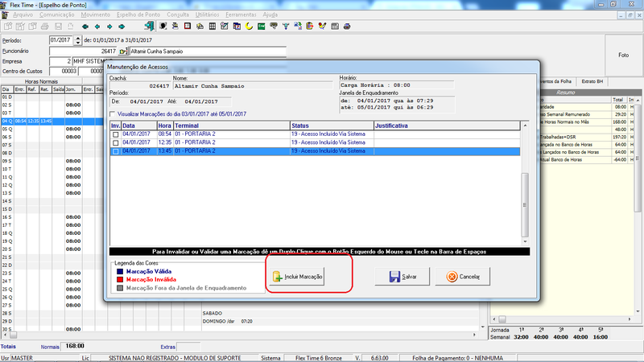Open the Arquivo menu
The height and width of the screenshot is (362, 644).
pos(23,14)
